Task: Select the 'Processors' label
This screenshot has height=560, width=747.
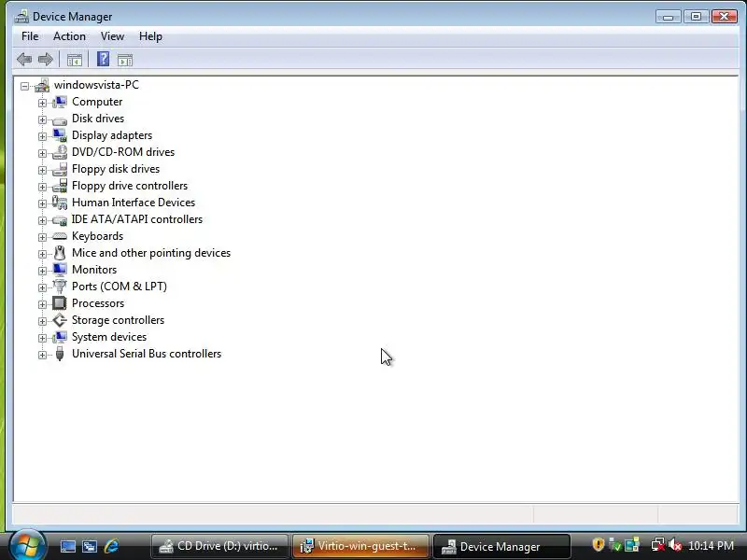Action: (x=98, y=303)
